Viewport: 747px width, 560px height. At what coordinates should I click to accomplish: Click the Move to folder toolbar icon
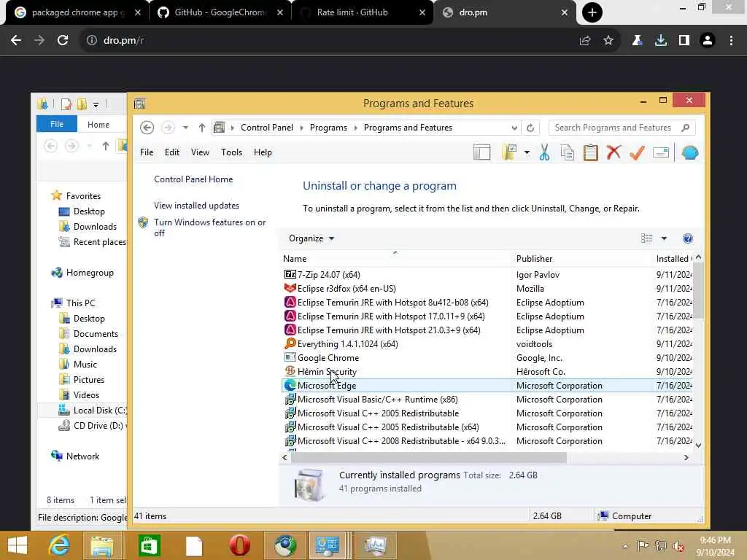[x=509, y=152]
